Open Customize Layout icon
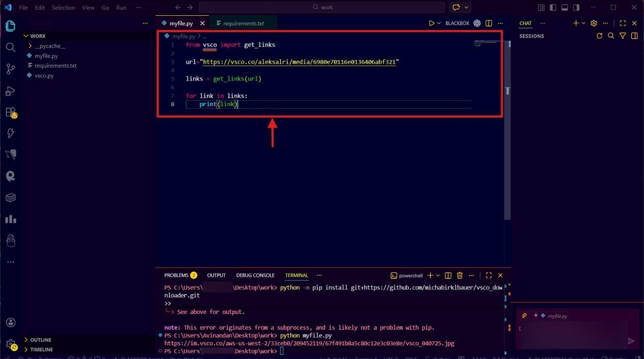 point(541,7)
